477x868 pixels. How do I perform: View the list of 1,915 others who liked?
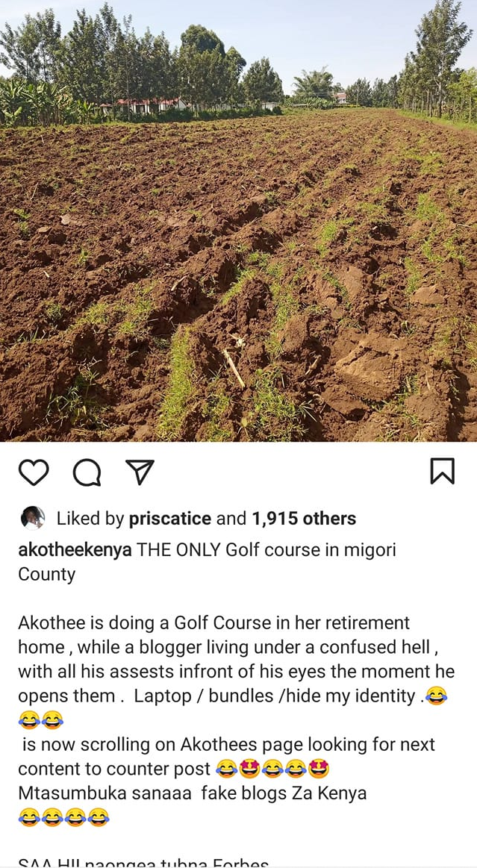click(x=304, y=518)
